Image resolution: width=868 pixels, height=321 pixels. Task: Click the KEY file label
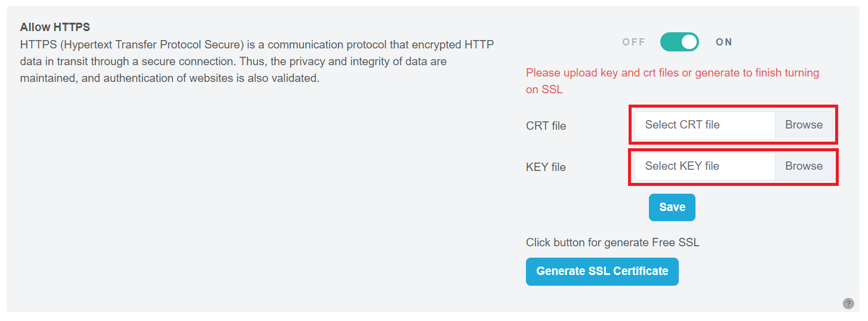click(546, 167)
